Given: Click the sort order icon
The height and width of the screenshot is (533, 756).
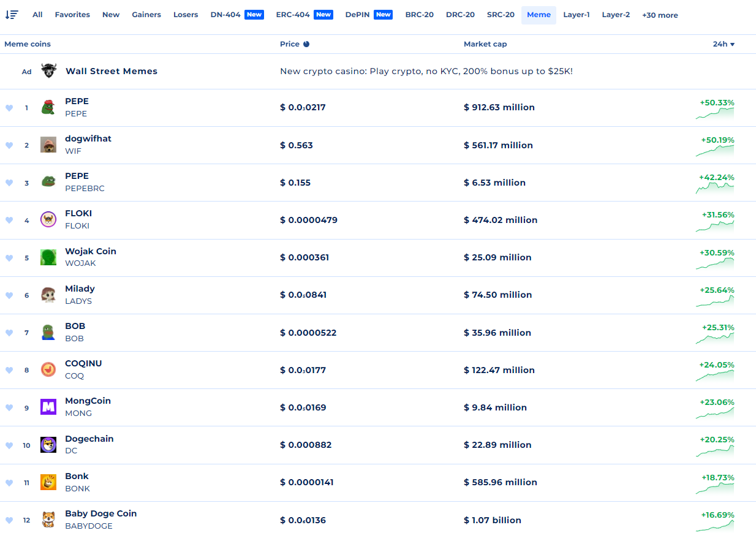Looking at the screenshot, I should pos(12,15).
